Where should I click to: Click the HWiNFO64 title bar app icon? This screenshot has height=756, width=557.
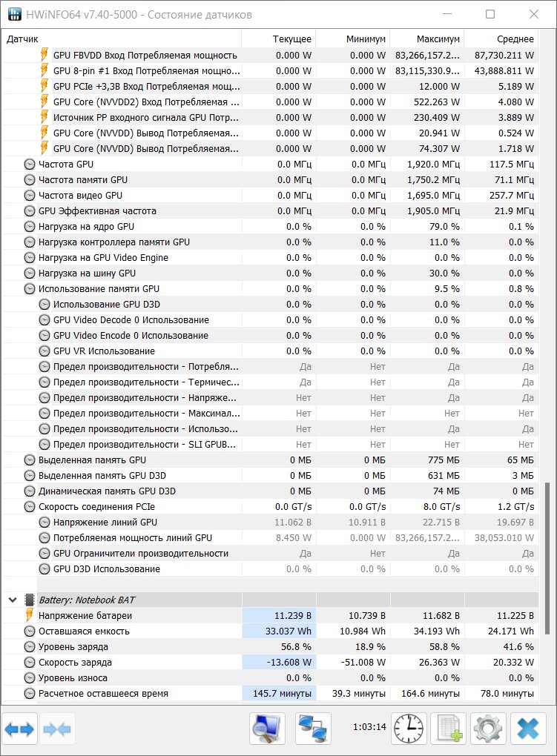tap(15, 15)
